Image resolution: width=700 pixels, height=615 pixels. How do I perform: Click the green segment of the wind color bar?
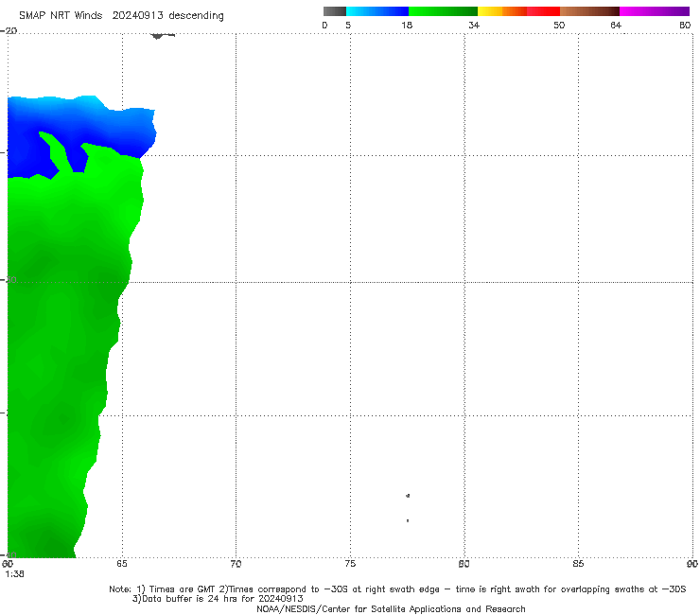click(x=443, y=11)
